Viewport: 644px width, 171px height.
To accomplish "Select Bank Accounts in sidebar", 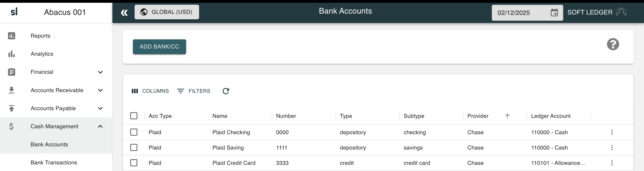I will [49, 145].
